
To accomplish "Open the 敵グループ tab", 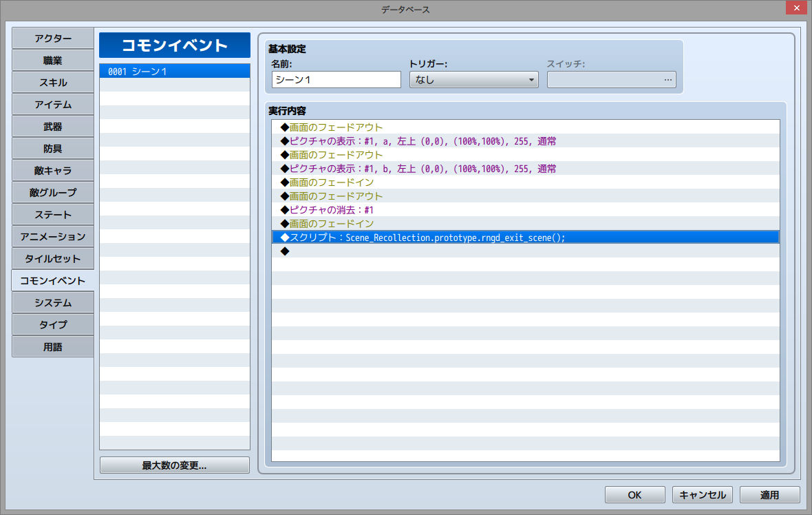I will coord(53,193).
